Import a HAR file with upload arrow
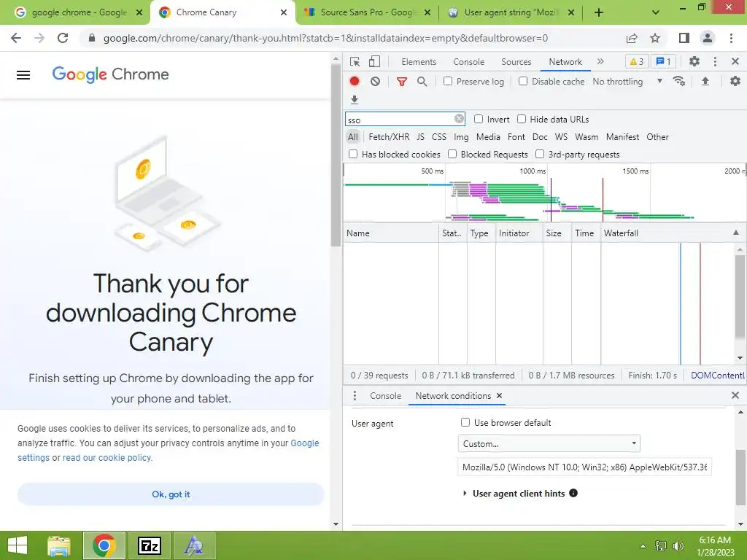The width and height of the screenshot is (747, 560). (x=705, y=82)
